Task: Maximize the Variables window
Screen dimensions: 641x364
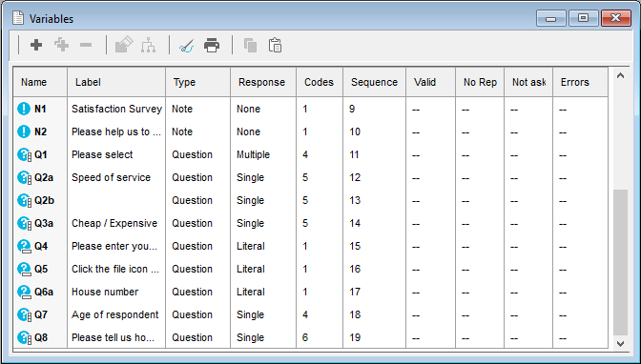Action: coord(583,18)
